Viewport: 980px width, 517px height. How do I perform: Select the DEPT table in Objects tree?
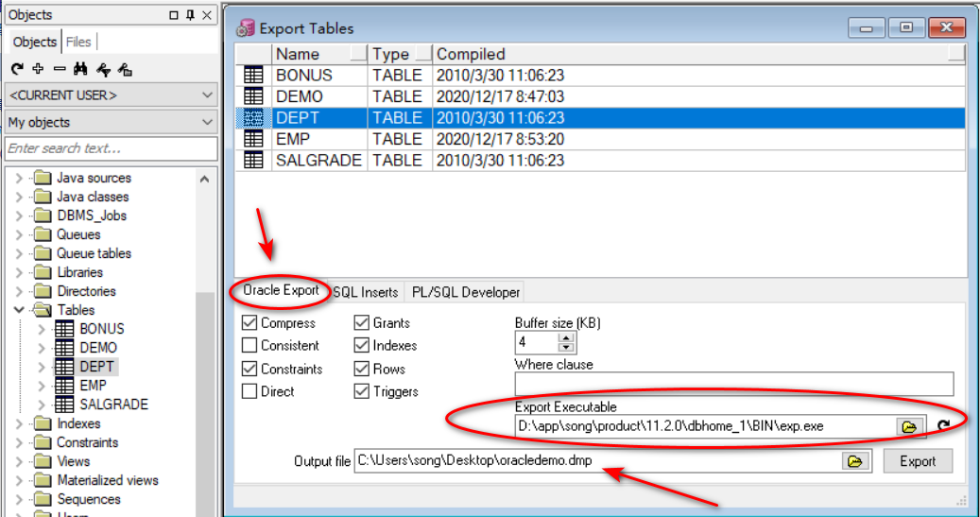click(97, 367)
